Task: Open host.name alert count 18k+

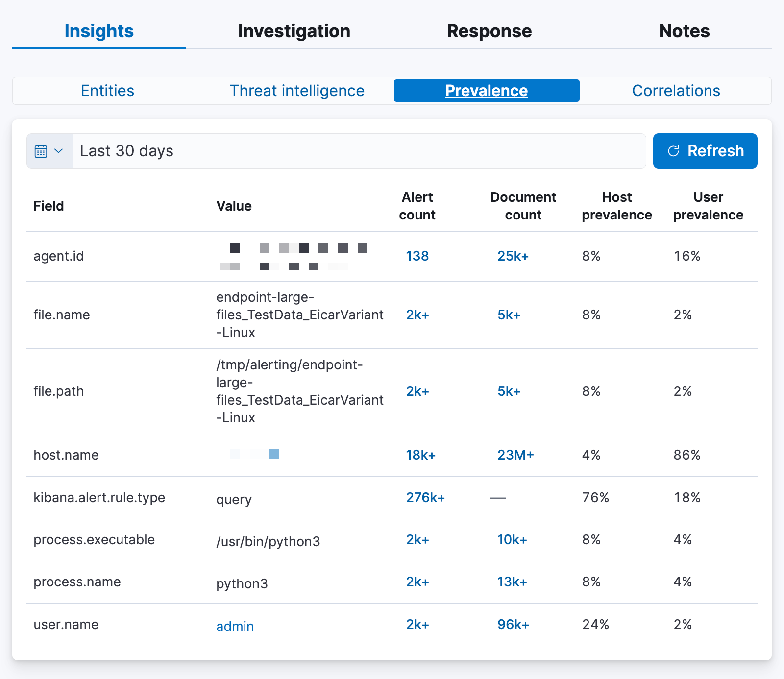Action: [420, 455]
